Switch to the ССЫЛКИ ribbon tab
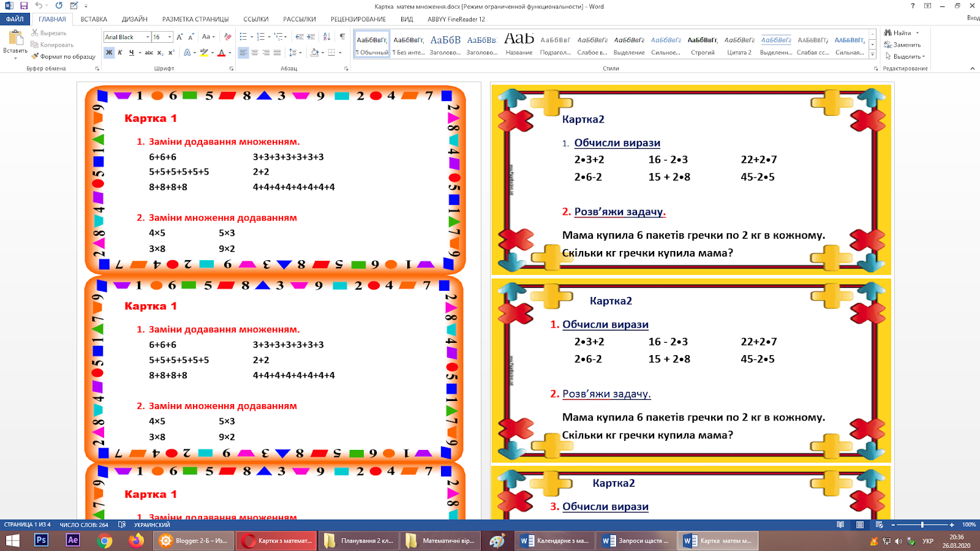Screen dimensions: 980x551 (x=256, y=19)
